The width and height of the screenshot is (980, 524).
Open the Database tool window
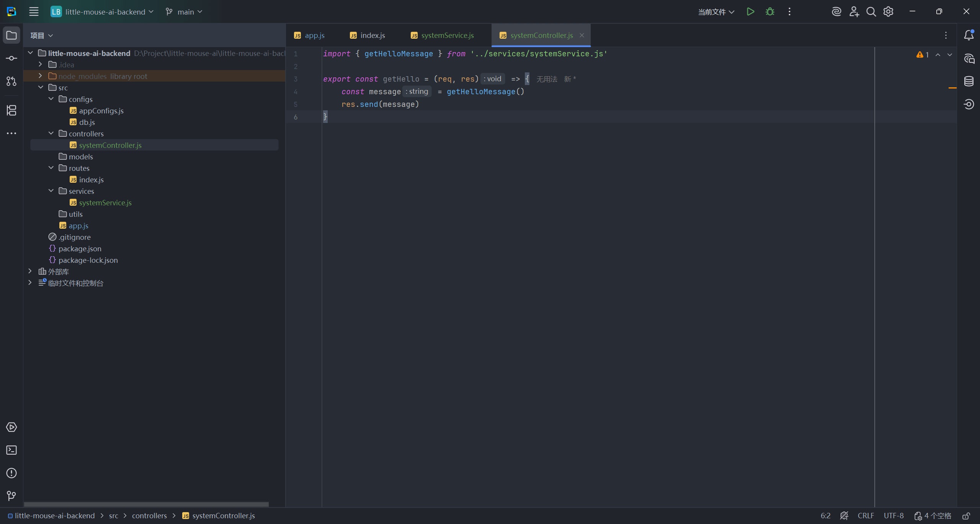coord(969,81)
